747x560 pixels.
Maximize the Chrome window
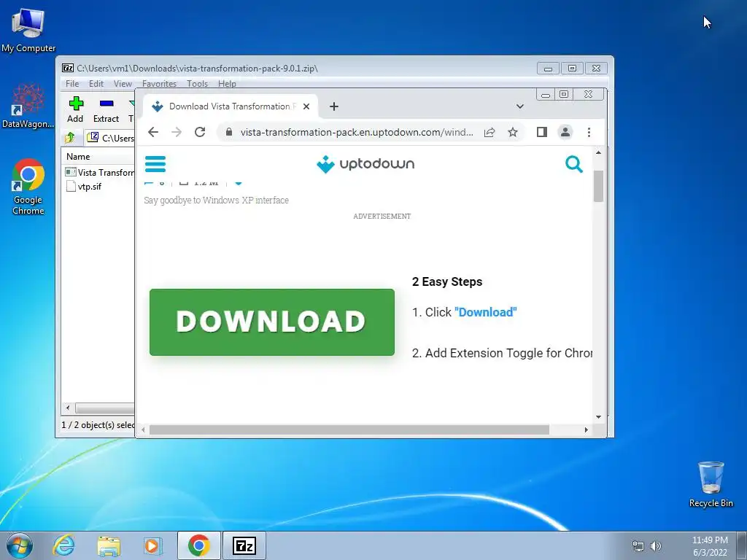564,94
